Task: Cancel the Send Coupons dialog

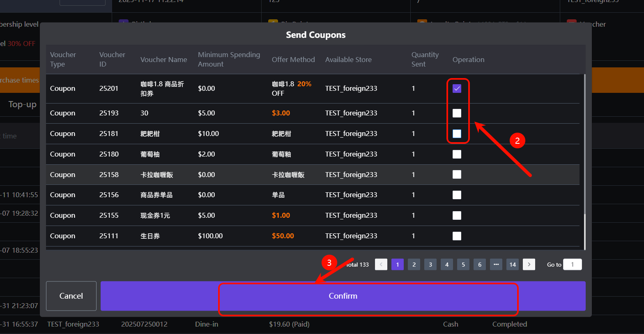Action: point(71,296)
